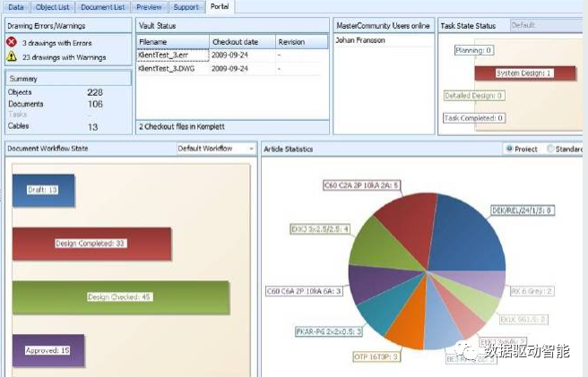The height and width of the screenshot is (377, 588).
Task: Select the KlientTest_3.DWG file row
Action: 229,69
